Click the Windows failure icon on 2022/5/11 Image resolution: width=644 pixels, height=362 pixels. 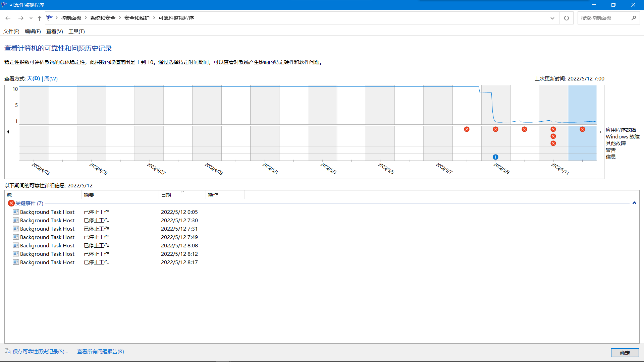coord(553,136)
